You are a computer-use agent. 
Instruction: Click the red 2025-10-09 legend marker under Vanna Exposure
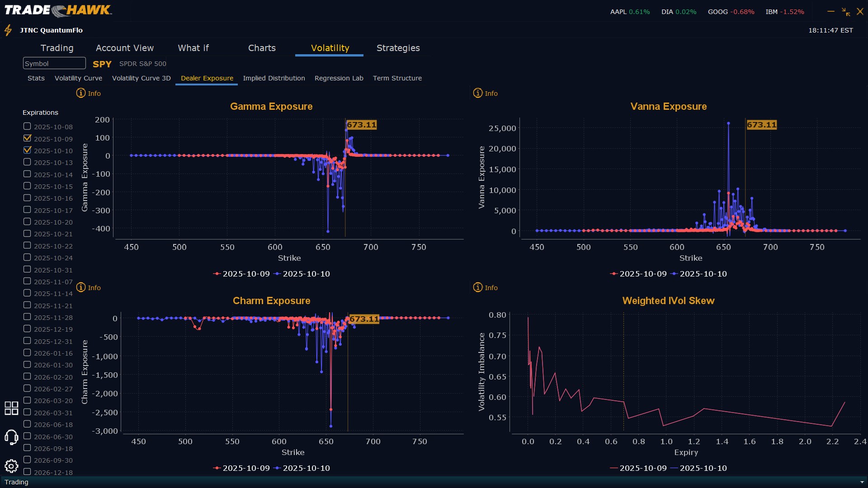coord(614,274)
